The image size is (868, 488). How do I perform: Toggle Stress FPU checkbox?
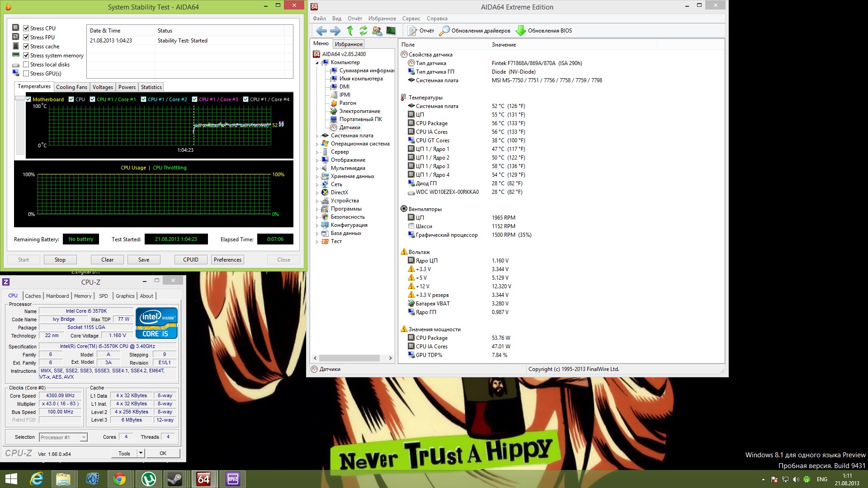pos(26,37)
